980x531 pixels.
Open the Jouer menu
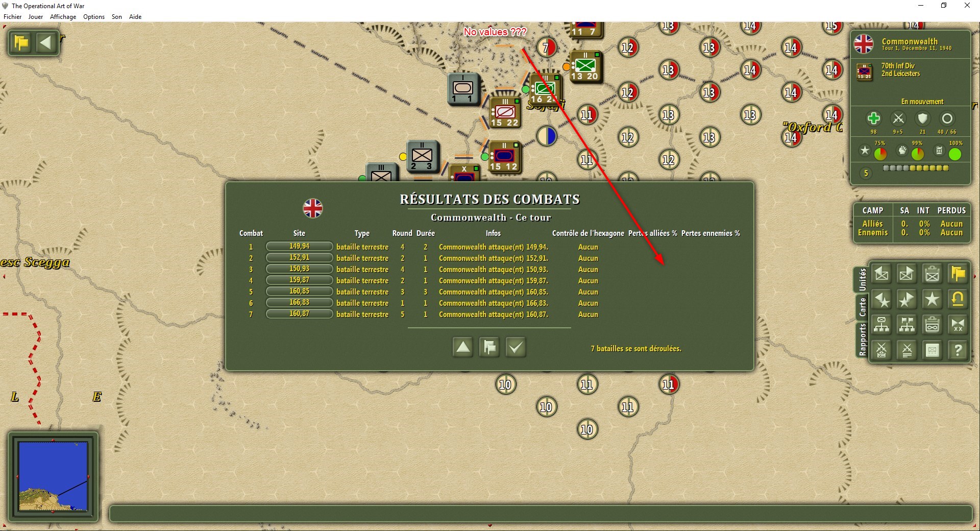[x=36, y=17]
